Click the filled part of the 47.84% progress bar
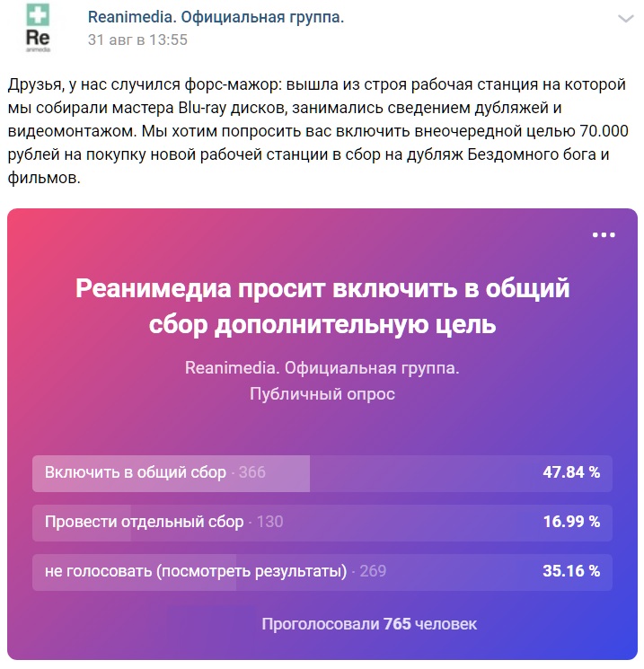Image resolution: width=644 pixels, height=669 pixels. 172,473
